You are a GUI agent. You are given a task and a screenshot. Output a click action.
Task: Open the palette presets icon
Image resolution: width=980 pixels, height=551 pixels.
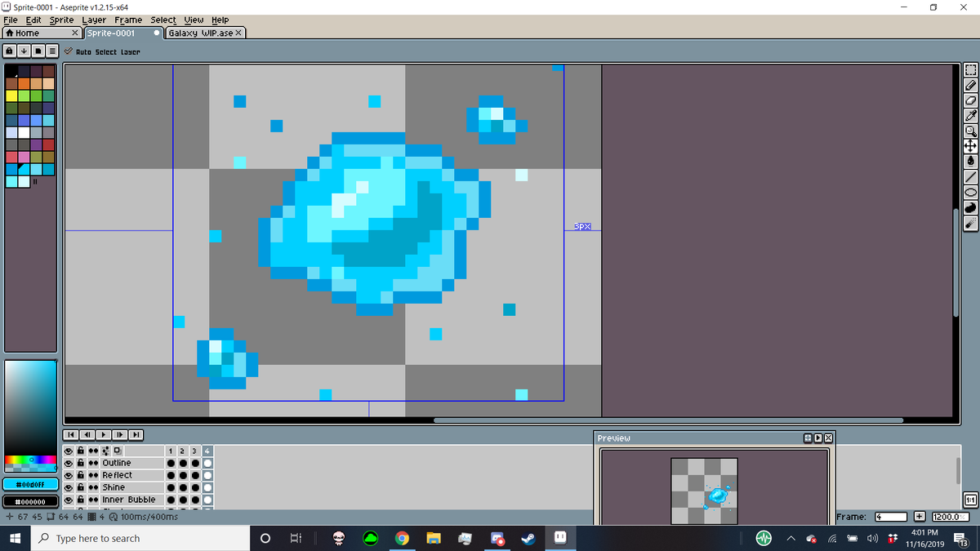point(38,51)
